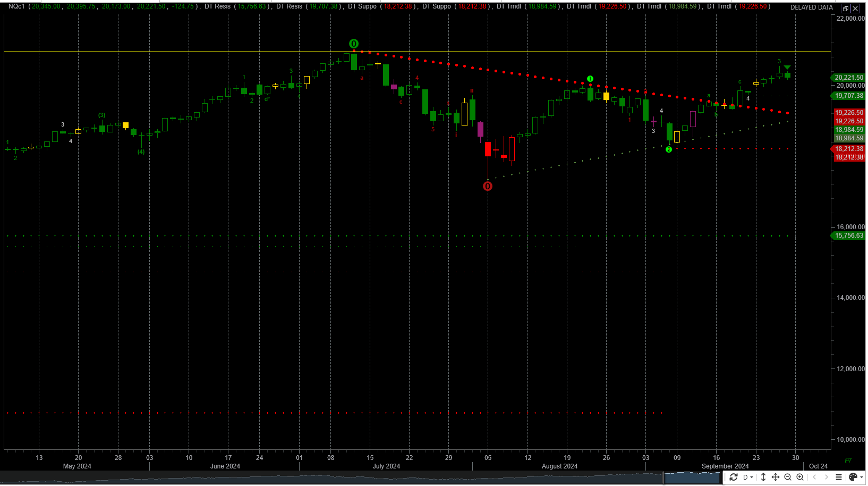Open the D interval dropdown
Screen dimensions: 868x486
[x=748, y=477]
